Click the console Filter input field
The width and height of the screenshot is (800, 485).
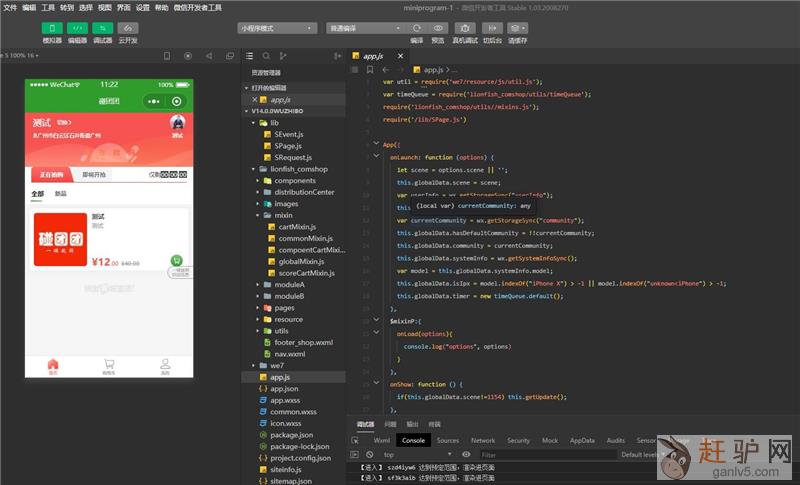550,454
